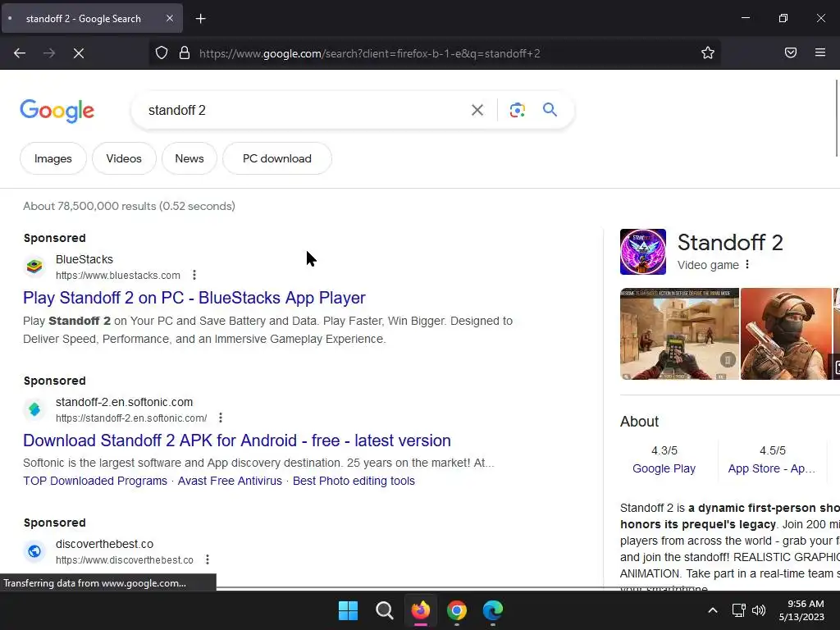The height and width of the screenshot is (630, 840).
Task: Open options dots beside bluestacks.com URL
Action: 194,275
